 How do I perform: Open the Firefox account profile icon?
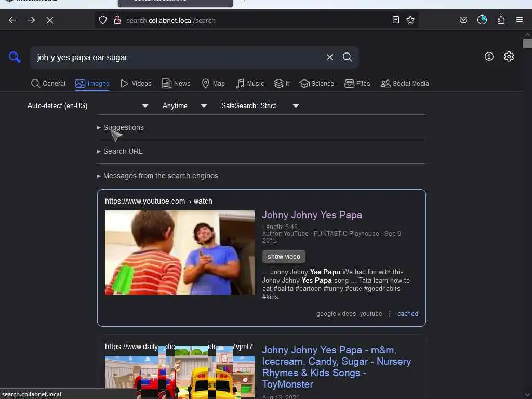point(482,20)
